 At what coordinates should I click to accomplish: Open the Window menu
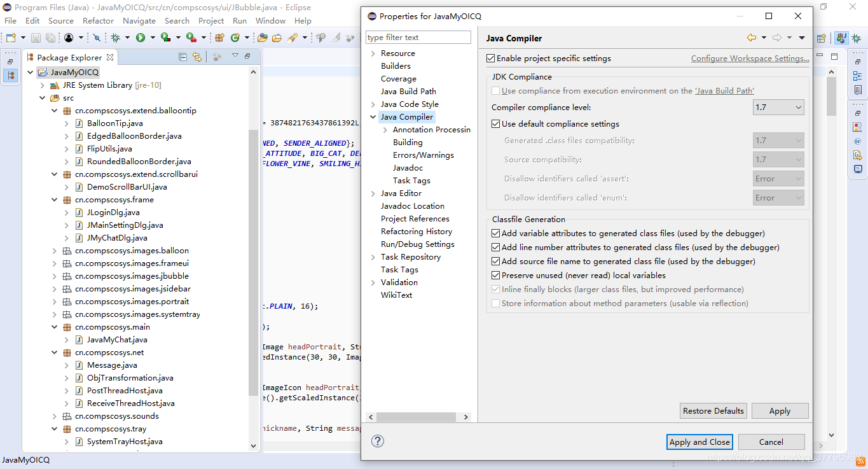coord(270,20)
